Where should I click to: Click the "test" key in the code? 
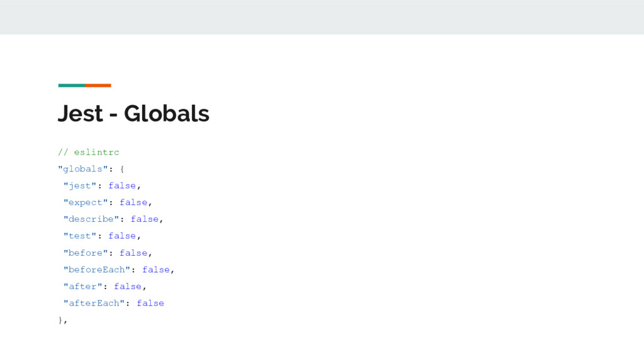(x=80, y=236)
